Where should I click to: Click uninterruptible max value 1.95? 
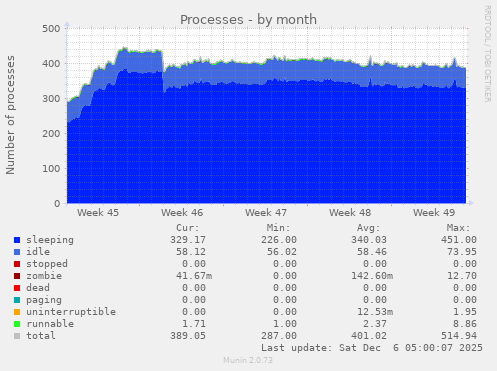[465, 312]
